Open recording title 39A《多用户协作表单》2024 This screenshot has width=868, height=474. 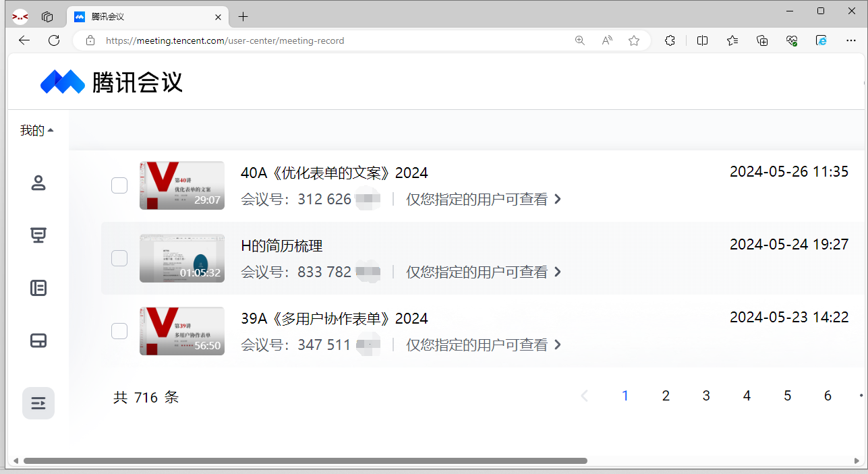pyautogui.click(x=335, y=319)
